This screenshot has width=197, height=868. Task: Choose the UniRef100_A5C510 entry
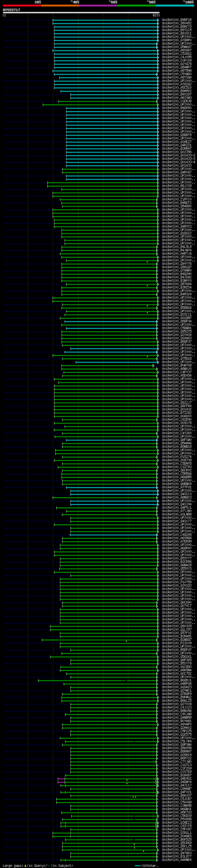177,88
